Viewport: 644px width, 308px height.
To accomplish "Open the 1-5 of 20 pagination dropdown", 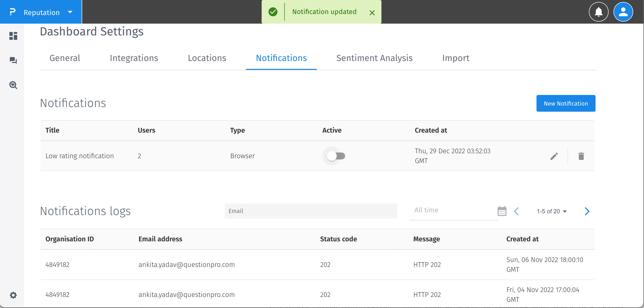I will click(x=552, y=211).
